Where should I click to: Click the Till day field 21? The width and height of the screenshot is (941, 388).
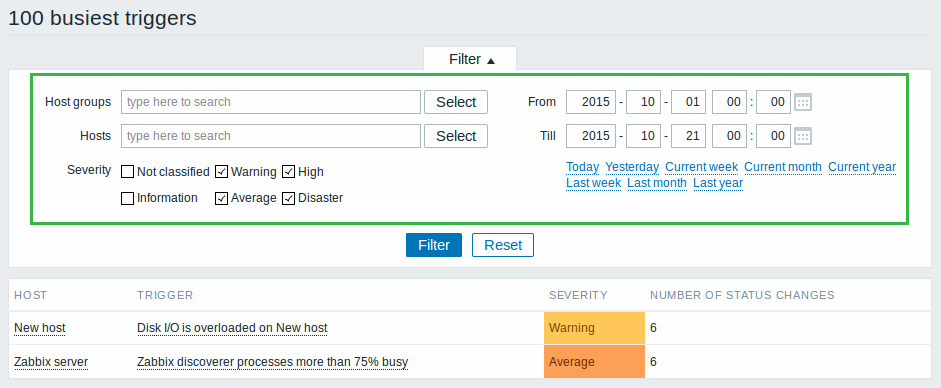(x=688, y=136)
